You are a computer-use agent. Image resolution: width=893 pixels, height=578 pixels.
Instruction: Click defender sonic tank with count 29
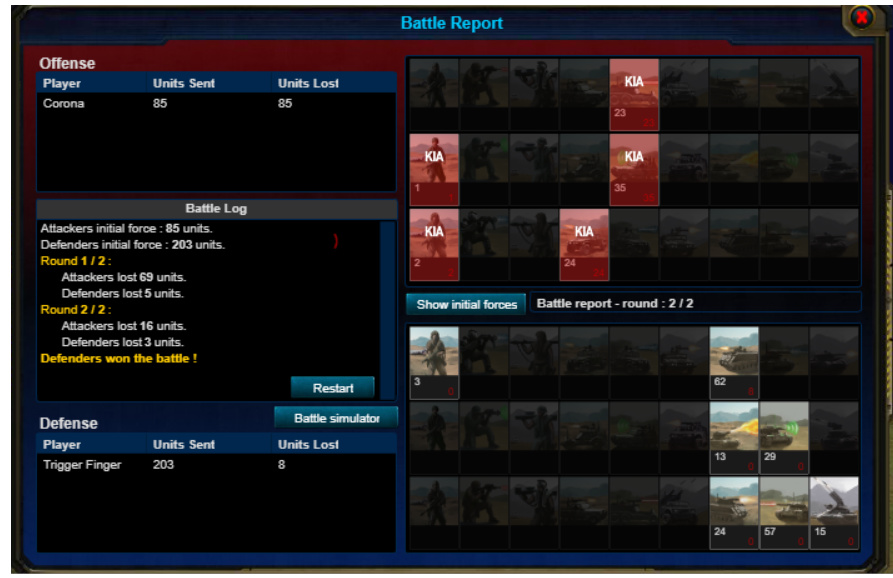pos(784,437)
